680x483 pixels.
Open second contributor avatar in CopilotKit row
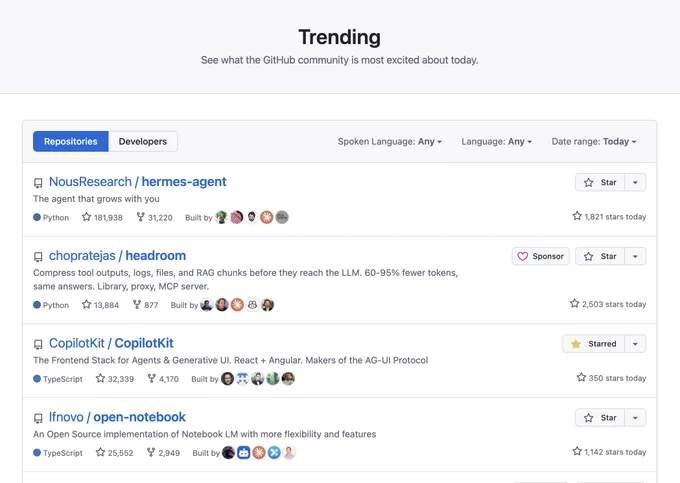point(242,379)
